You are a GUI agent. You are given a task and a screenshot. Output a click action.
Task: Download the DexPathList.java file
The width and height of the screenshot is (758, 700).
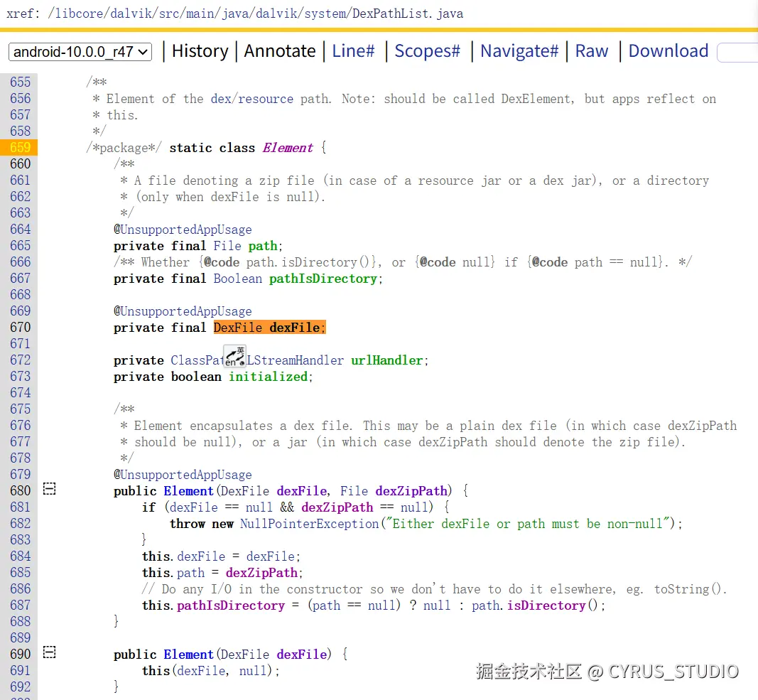point(668,50)
